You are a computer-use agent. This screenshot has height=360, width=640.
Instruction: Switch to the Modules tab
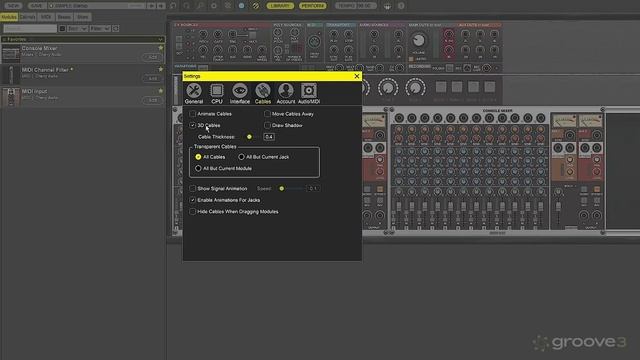point(9,17)
